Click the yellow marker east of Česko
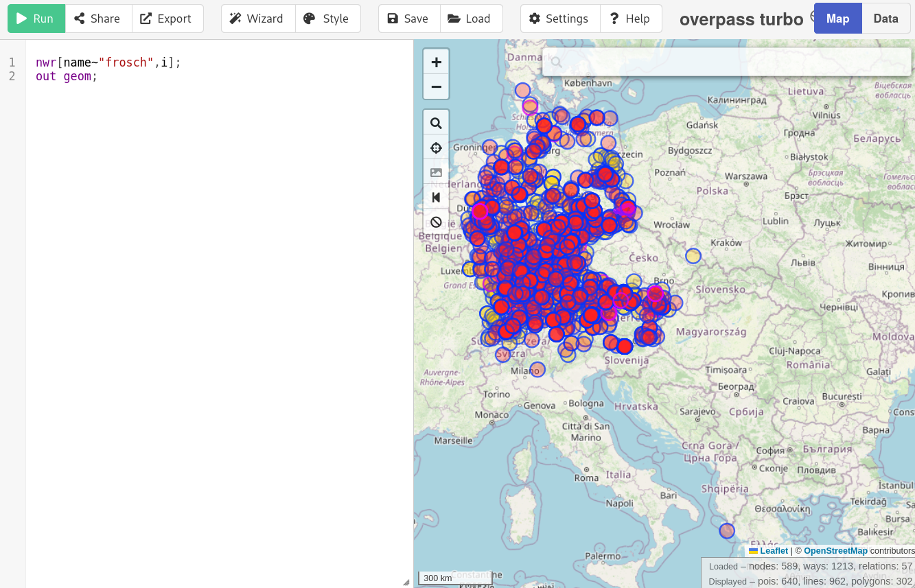The height and width of the screenshot is (588, 915). (693, 256)
